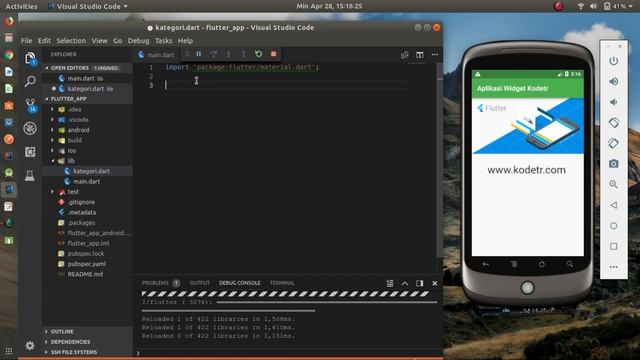Clear the debug console output

(x=390, y=283)
